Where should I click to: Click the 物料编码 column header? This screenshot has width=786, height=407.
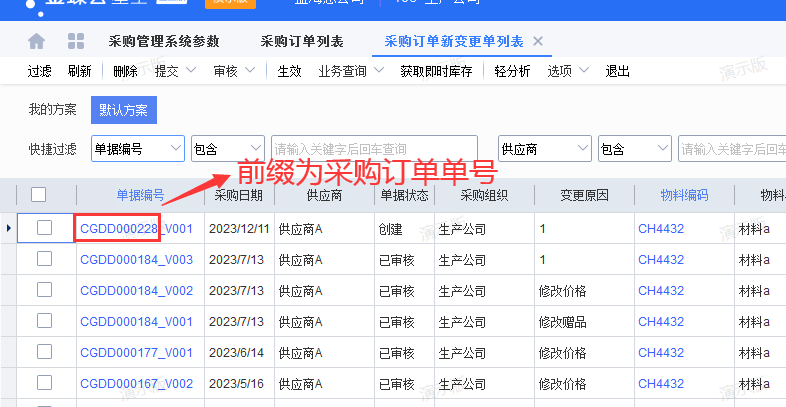685,195
